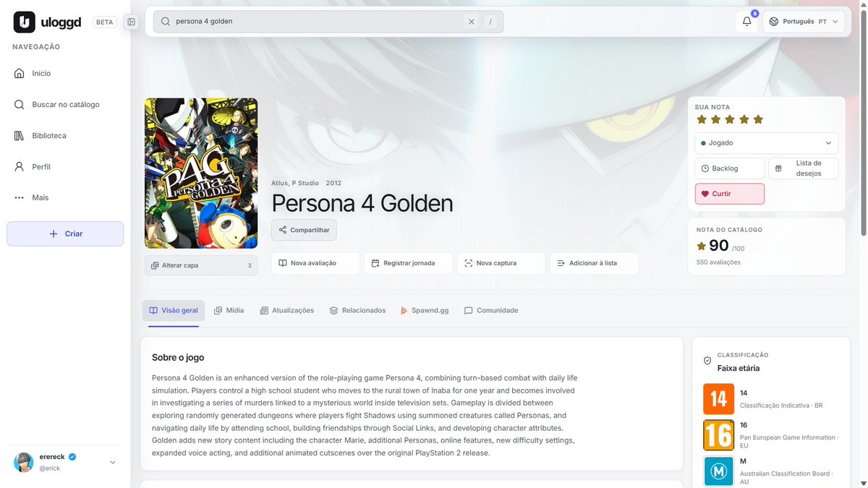
Task: Switch to Mídia tab
Action: tap(229, 310)
